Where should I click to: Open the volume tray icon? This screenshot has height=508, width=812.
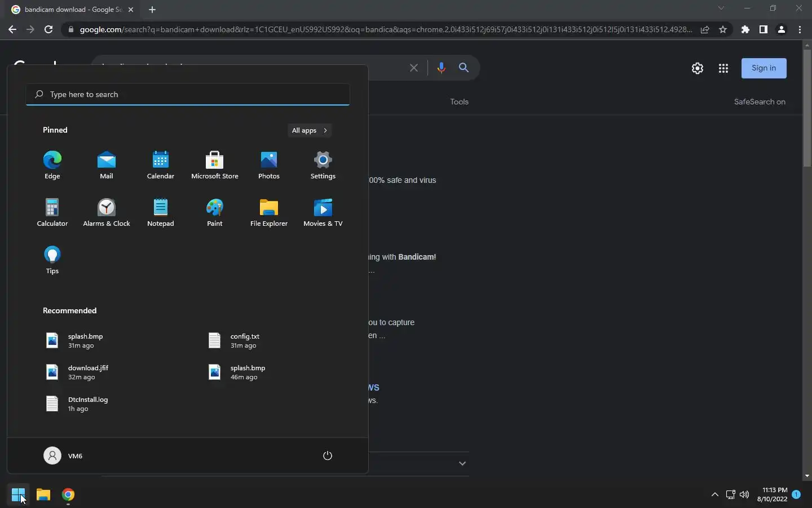[744, 495]
